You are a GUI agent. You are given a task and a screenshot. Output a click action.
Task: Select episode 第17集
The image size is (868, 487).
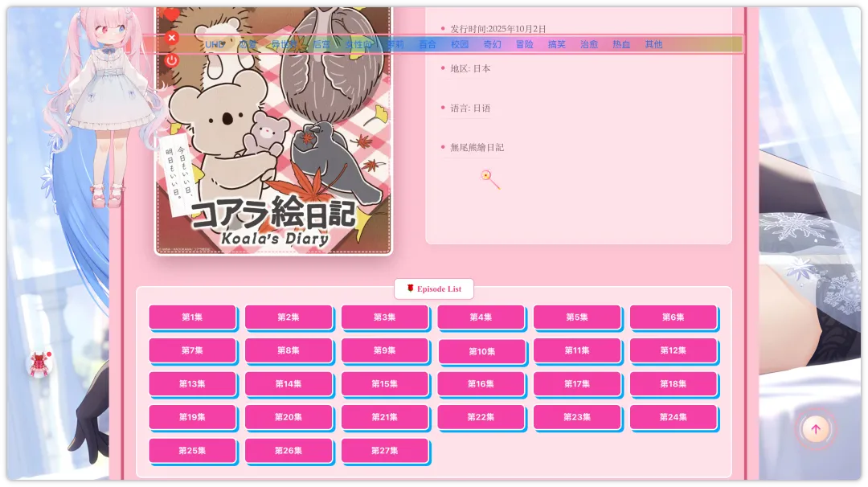577,383
